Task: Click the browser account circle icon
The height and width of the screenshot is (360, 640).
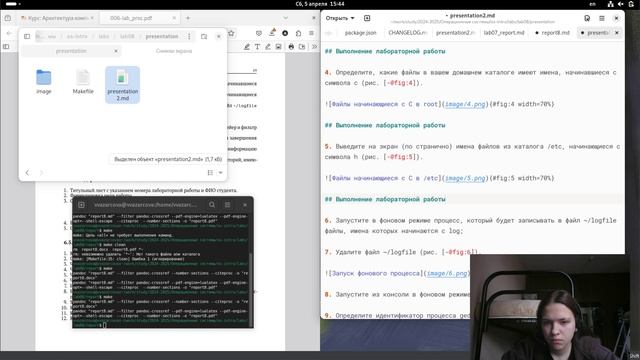Action: (285, 33)
